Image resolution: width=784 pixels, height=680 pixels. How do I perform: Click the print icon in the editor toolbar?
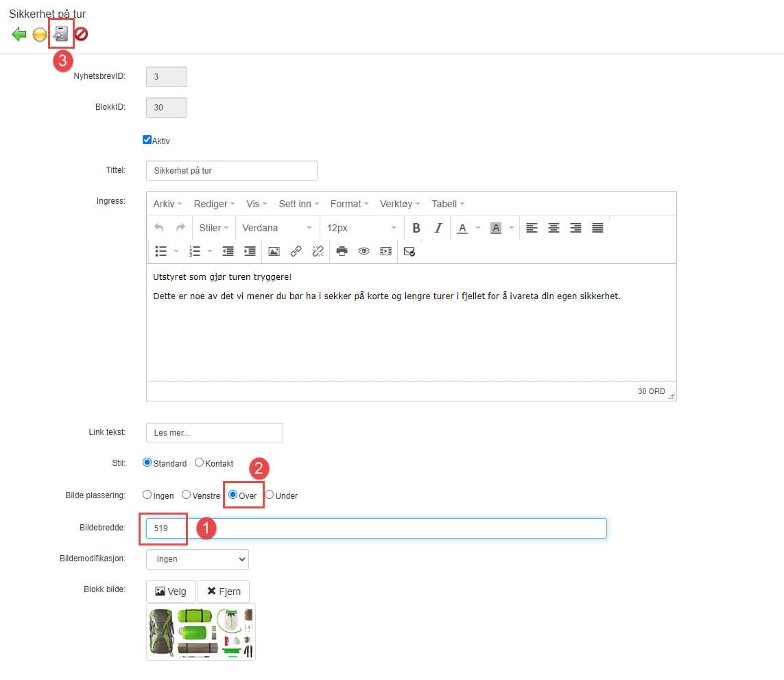click(342, 251)
